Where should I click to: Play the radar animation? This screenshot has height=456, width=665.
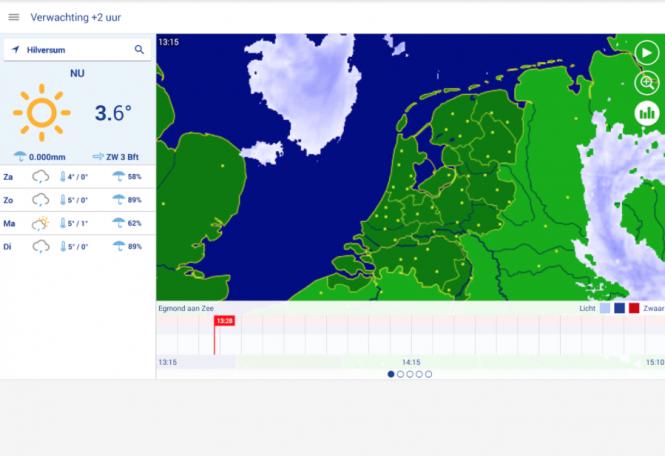tap(646, 53)
